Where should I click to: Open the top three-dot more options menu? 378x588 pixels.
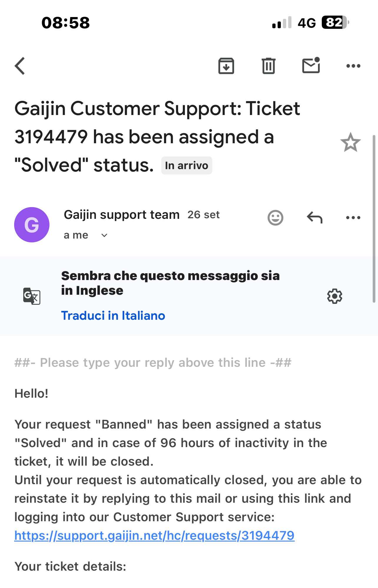[x=353, y=66]
